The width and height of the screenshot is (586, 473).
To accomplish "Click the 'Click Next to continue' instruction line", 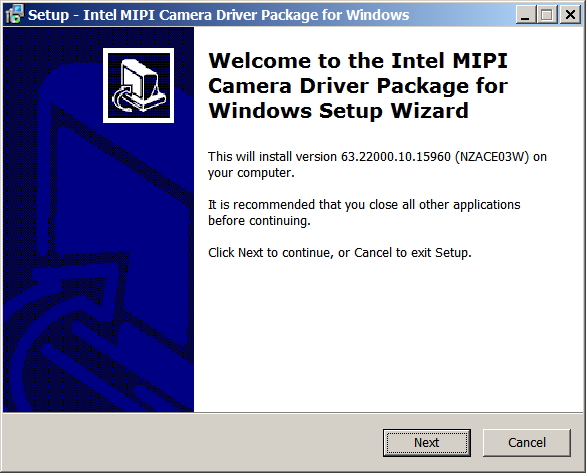I will [x=340, y=253].
